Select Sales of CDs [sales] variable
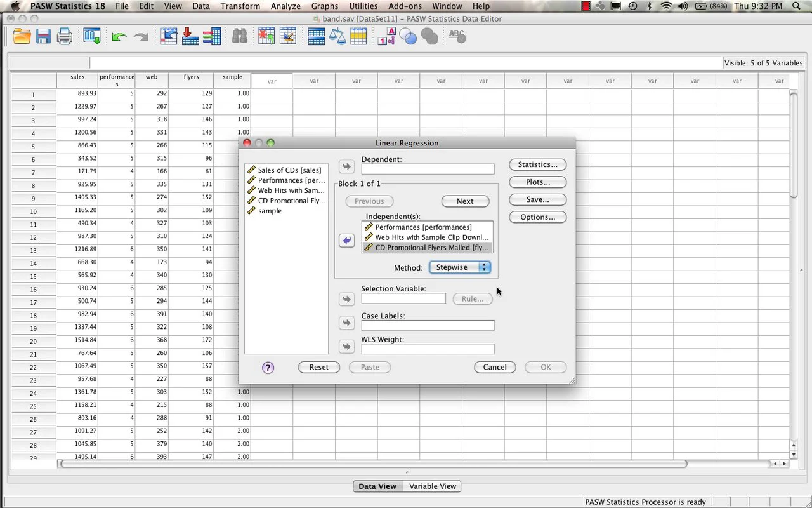This screenshot has height=508, width=812. click(285, 170)
